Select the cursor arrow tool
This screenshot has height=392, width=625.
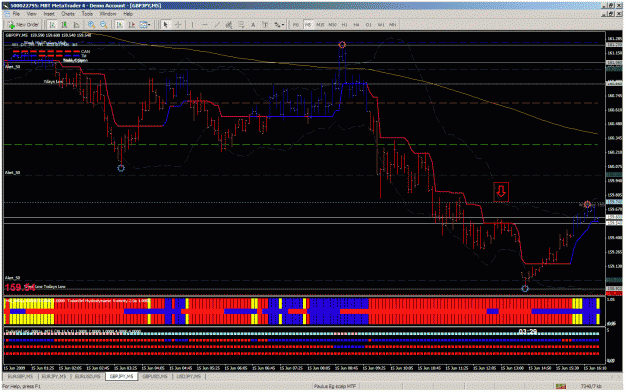[165, 25]
